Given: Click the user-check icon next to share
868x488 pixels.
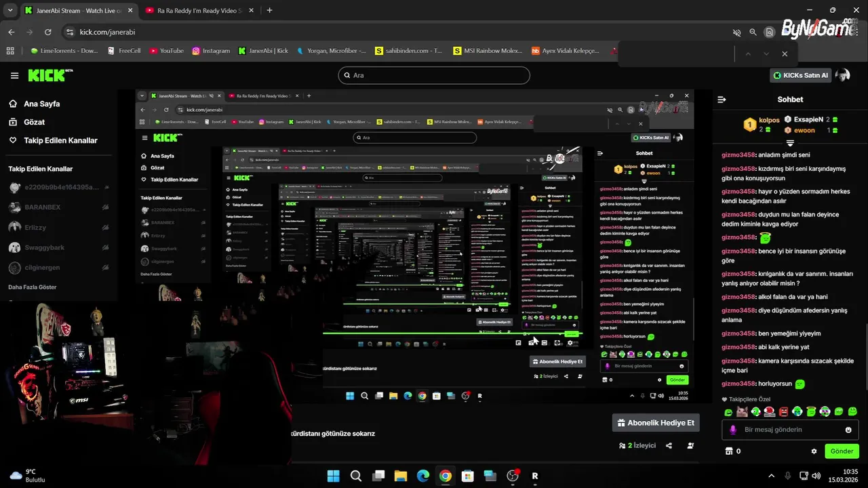Looking at the screenshot, I should 690,445.
